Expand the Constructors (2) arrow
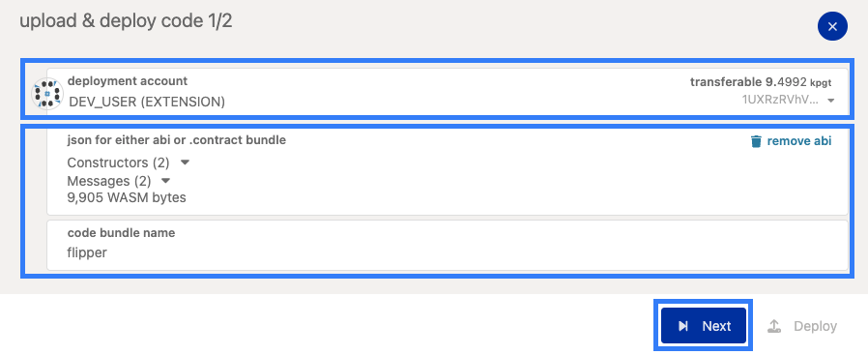The height and width of the screenshot is (355, 868). pos(186,163)
